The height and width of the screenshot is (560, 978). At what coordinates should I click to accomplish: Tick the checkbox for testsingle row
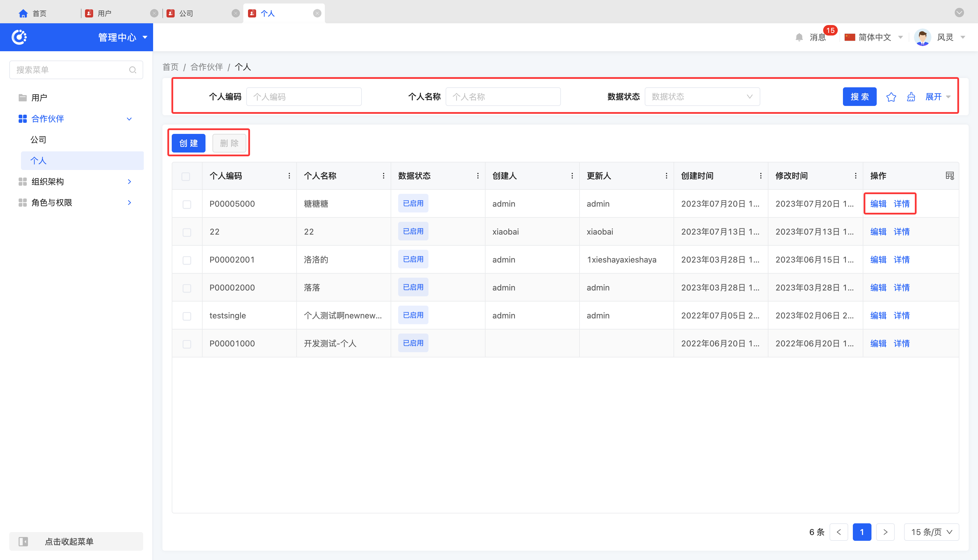click(x=187, y=316)
